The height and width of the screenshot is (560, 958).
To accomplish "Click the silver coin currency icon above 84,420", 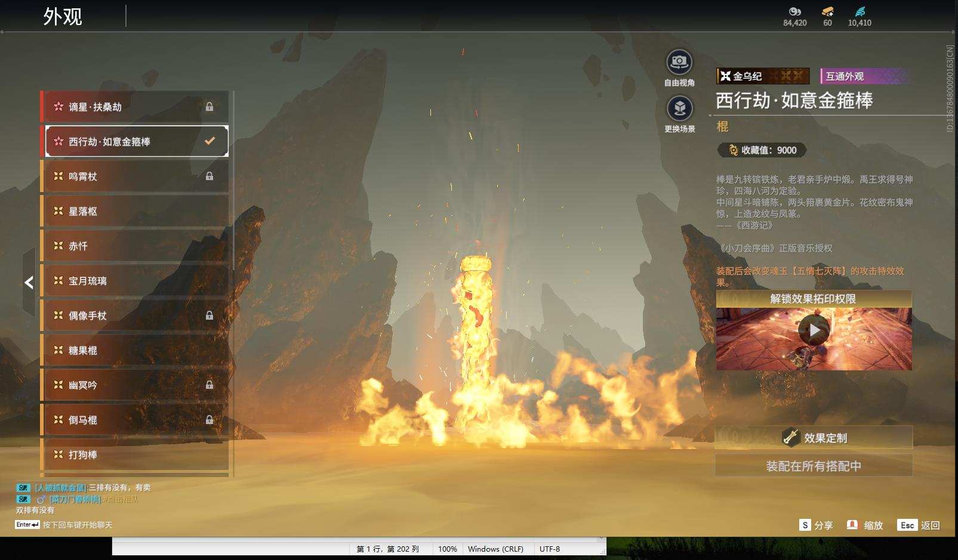I will 794,11.
